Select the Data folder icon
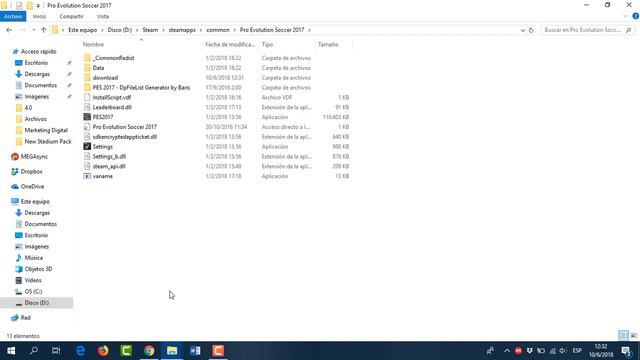This screenshot has width=640, height=360. pos(87,67)
